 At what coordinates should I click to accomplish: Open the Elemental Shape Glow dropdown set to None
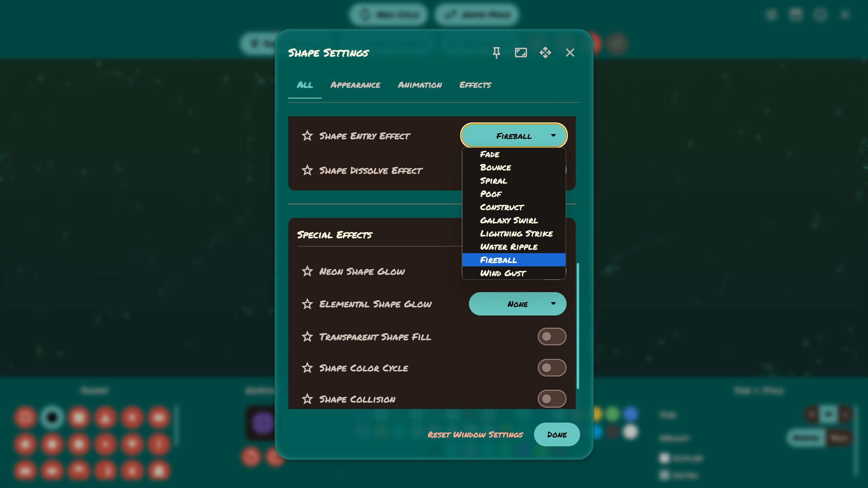click(517, 304)
